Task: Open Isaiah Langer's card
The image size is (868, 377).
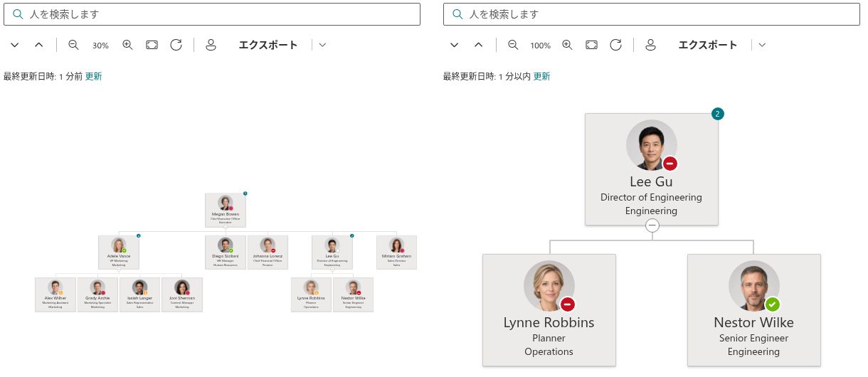Action: click(139, 294)
